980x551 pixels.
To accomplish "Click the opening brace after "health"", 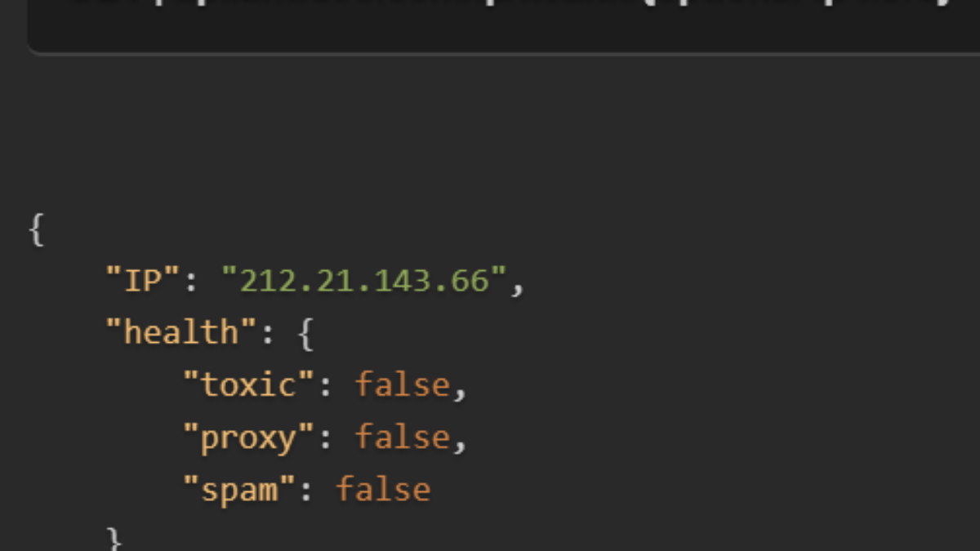I will click(x=305, y=334).
